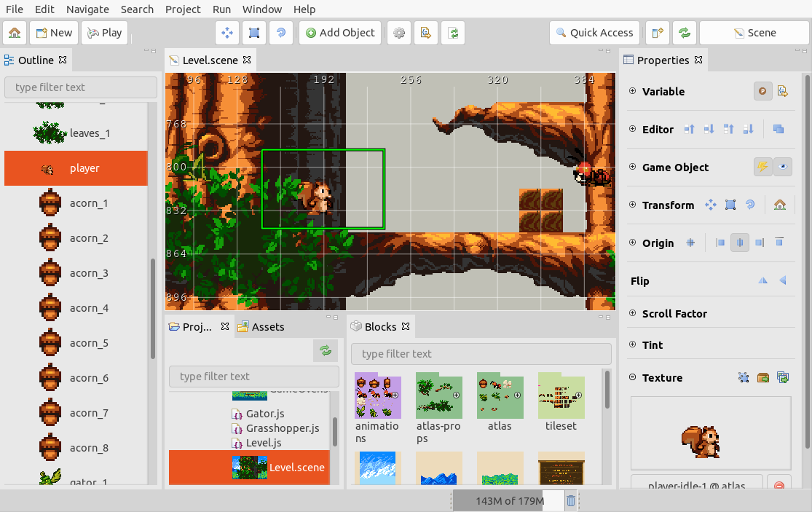Expand the Game Object section
Image resolution: width=812 pixels, height=512 pixels.
[632, 167]
